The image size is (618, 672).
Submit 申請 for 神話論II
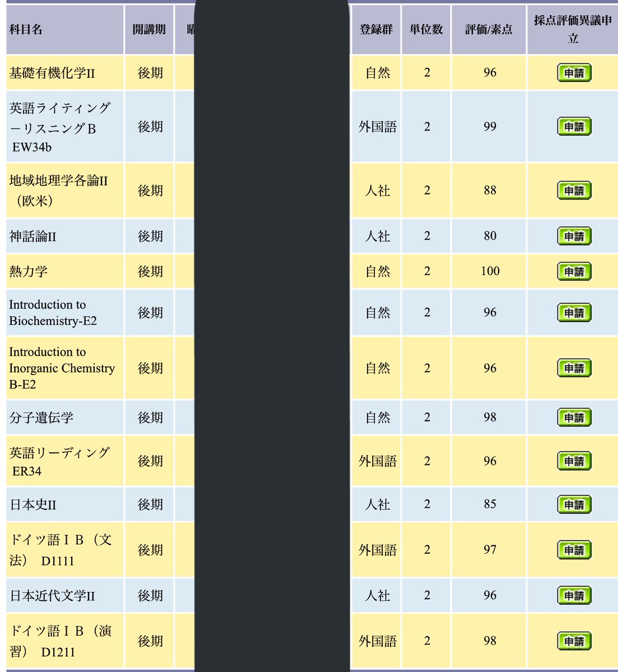[574, 236]
